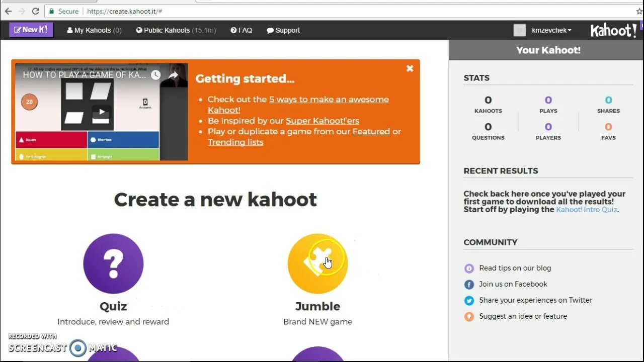This screenshot has height=362, width=644.
Task: Click the suggest idea lightbulb icon
Action: click(469, 317)
